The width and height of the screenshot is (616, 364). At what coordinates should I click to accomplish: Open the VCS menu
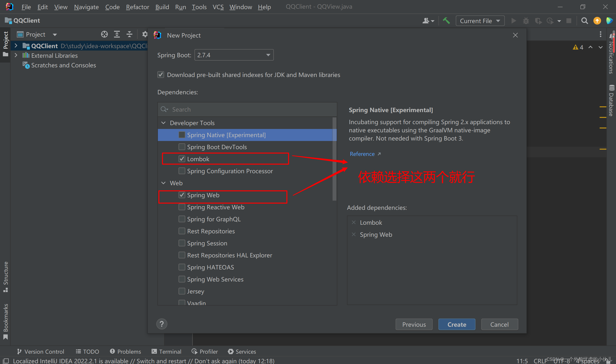coord(218,7)
